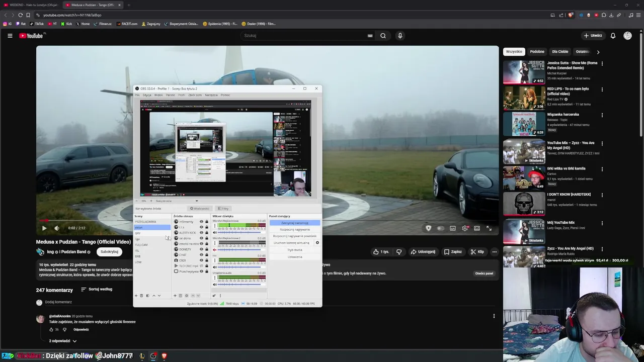
Task: Hide the inStreamly source in OBS
Action: click(x=201, y=222)
